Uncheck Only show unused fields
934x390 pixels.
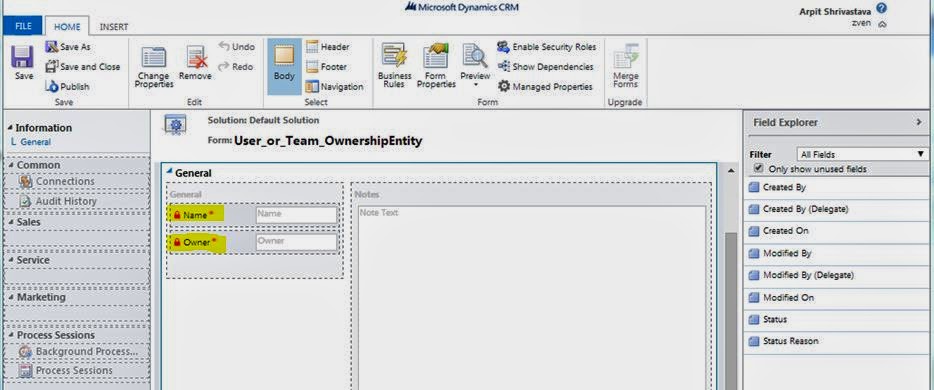pyautogui.click(x=758, y=169)
